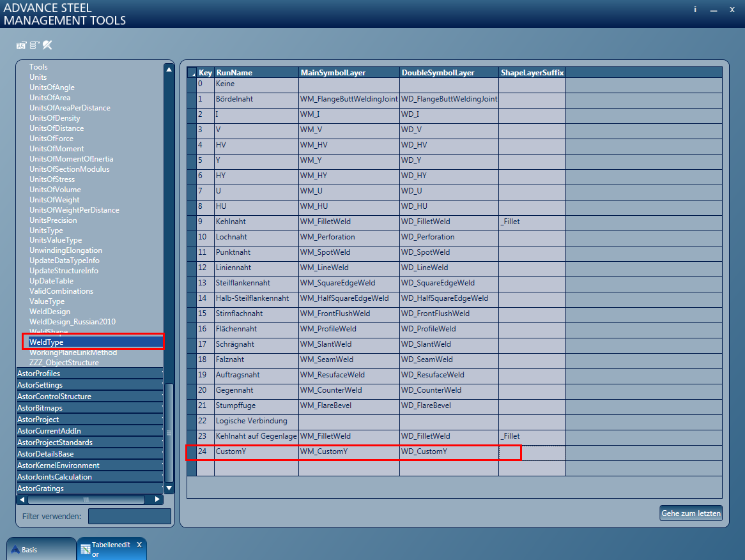Click the Gehe zum letzten button
The width and height of the screenshot is (745, 560).
coord(691,513)
